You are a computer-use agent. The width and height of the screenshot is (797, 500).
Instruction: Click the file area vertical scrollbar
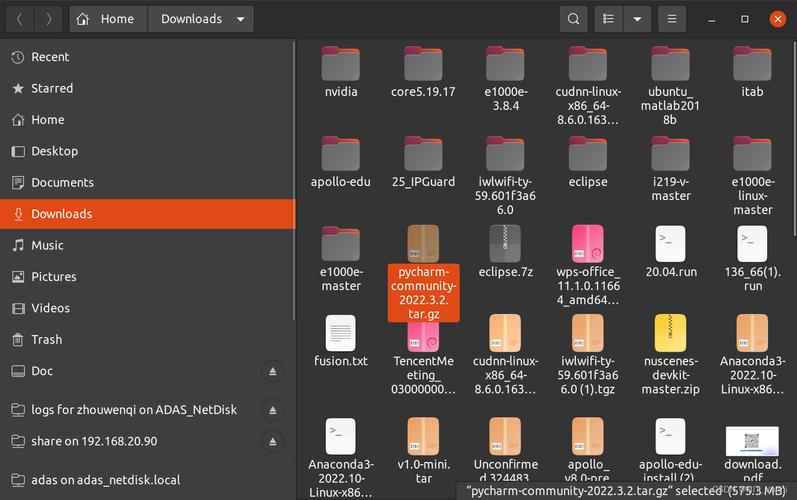click(x=794, y=137)
